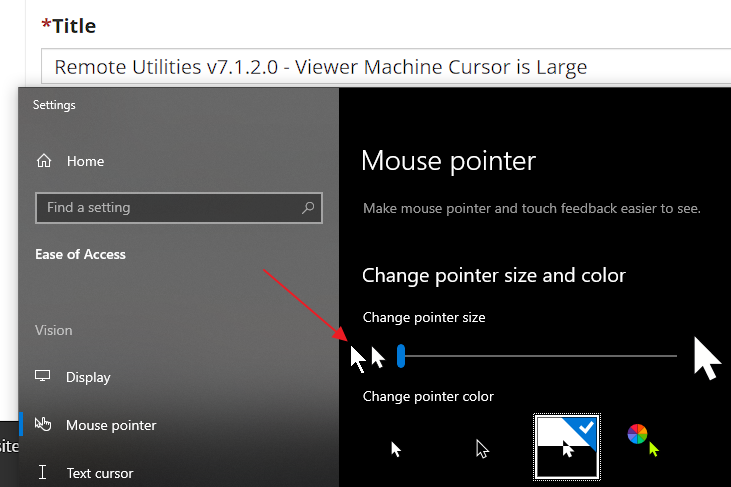The image size is (731, 487).
Task: Click the Display monitor icon in sidebar
Action: coord(43,377)
